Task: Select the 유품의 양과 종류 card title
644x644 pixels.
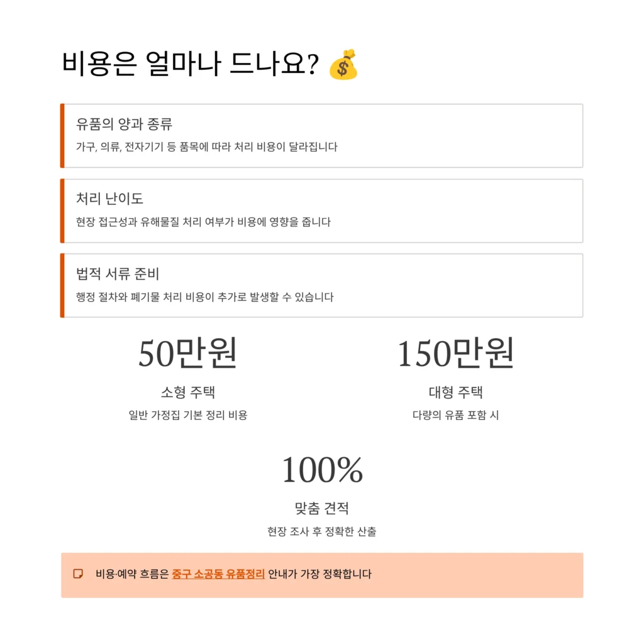Action: 124,124
